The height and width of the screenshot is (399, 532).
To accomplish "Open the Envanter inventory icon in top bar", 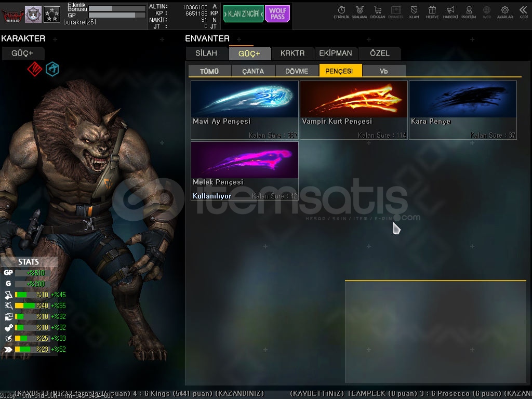I will [x=395, y=12].
